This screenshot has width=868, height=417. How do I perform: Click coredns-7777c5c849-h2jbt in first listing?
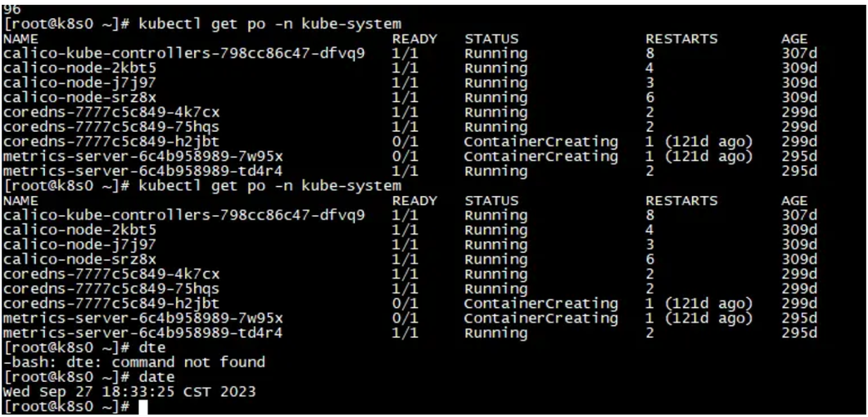click(x=112, y=142)
